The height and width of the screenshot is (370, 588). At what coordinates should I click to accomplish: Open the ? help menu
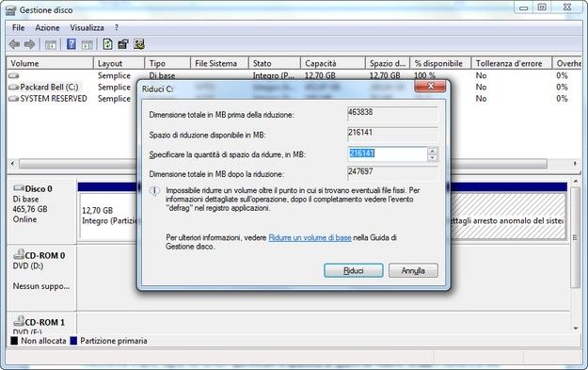[x=117, y=27]
